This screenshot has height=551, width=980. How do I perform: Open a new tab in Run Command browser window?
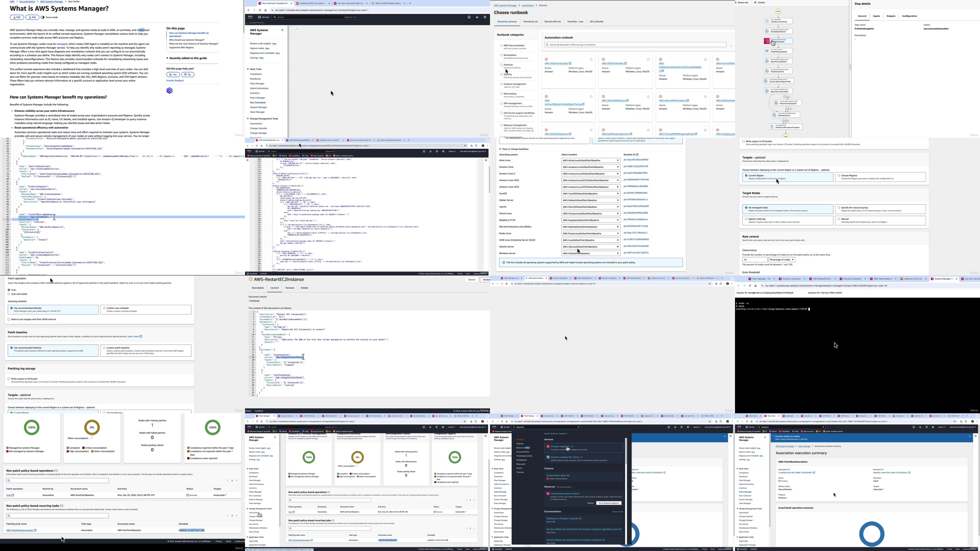[x=410, y=3]
